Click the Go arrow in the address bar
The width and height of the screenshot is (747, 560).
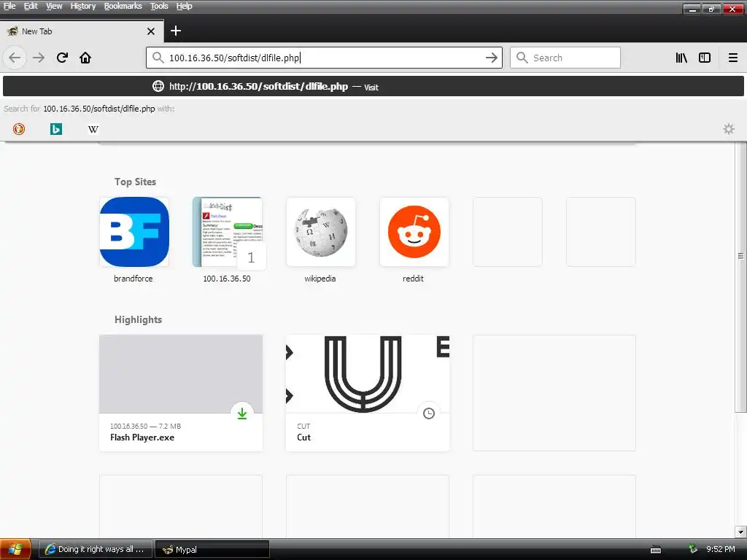coord(491,58)
